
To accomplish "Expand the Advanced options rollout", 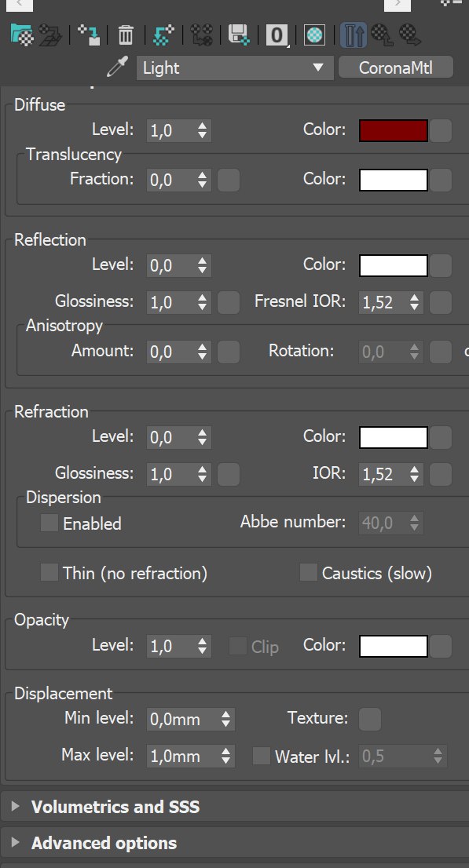I will (x=234, y=843).
